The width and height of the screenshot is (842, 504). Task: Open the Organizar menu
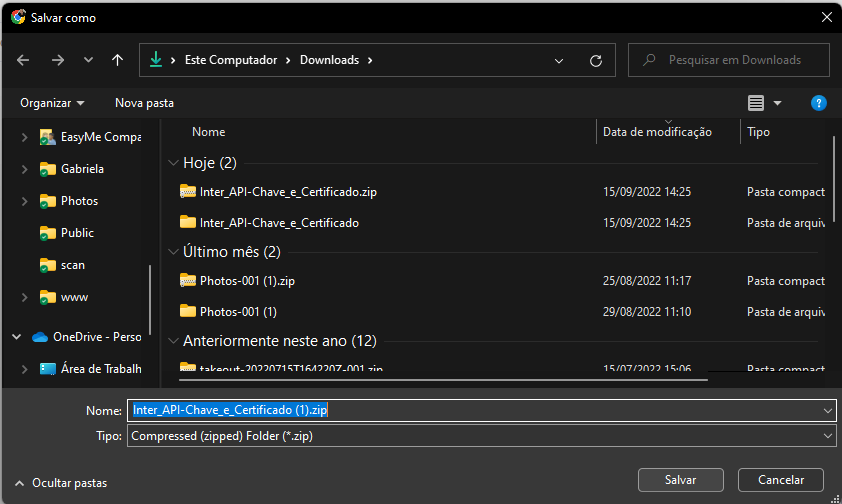52,103
